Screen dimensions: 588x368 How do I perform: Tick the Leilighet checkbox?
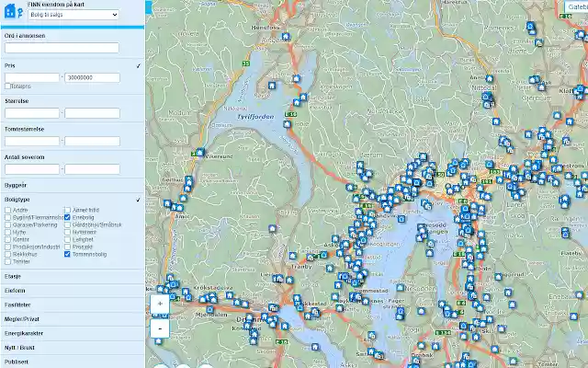point(67,239)
